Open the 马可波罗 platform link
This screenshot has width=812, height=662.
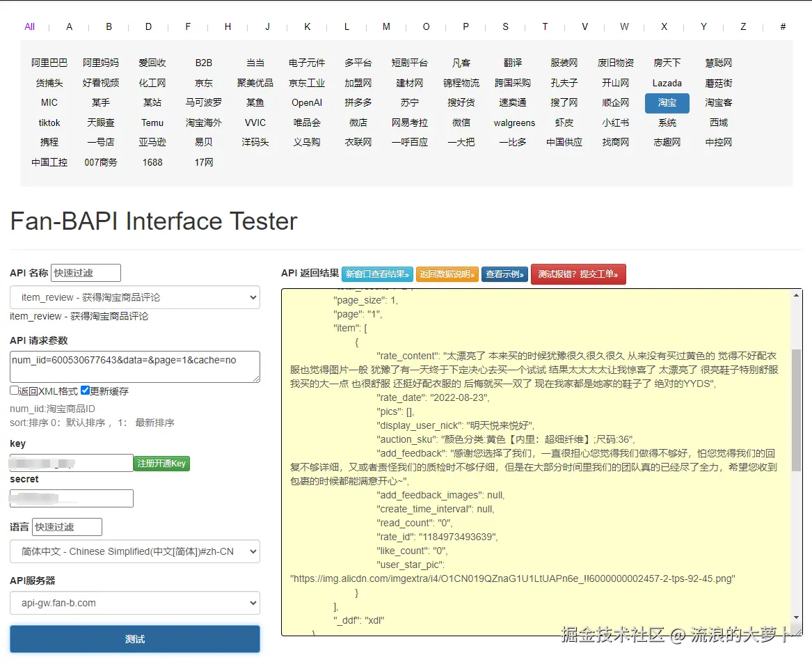tap(203, 102)
